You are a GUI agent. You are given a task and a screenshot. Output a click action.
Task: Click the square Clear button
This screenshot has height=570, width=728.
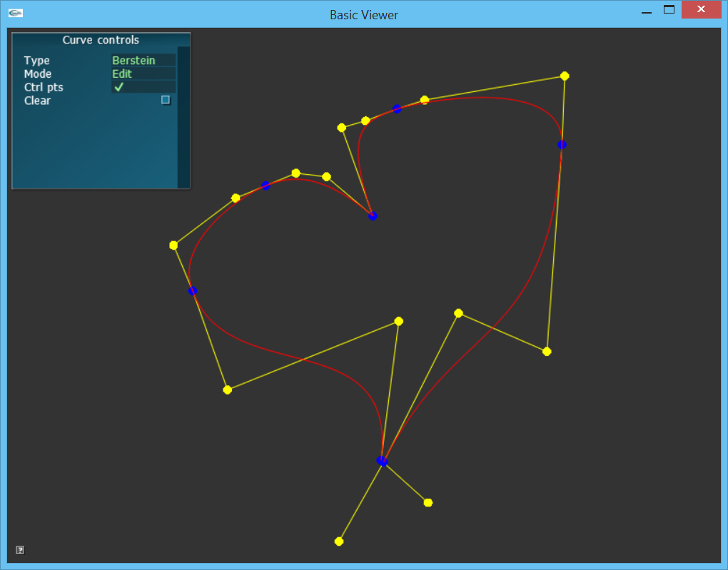(x=166, y=100)
